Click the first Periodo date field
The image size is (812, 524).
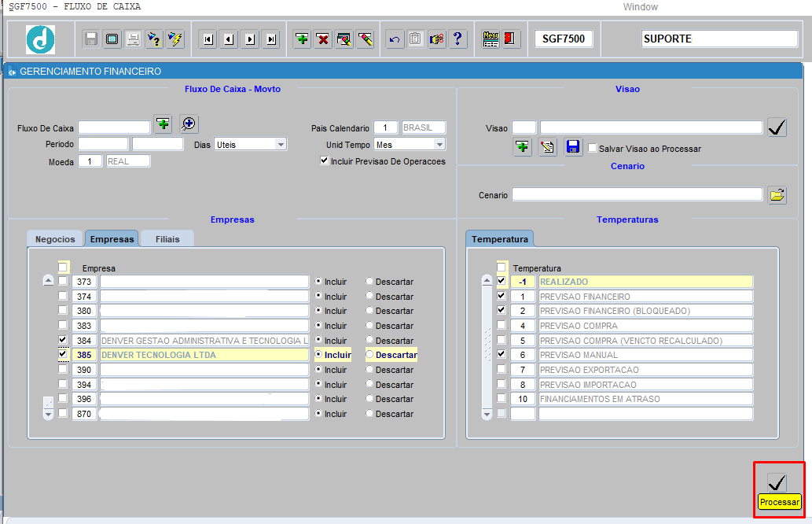pyautogui.click(x=103, y=144)
